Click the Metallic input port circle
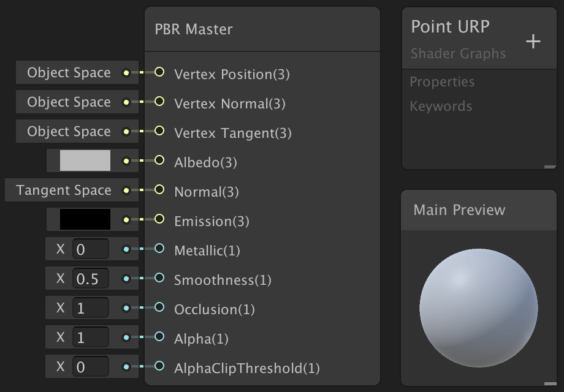The width and height of the screenshot is (564, 392). [x=159, y=249]
